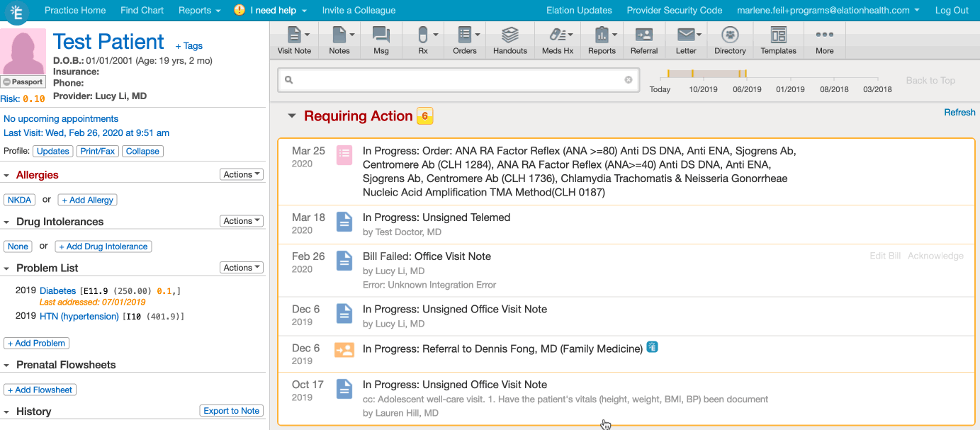Click the Refresh link
Image resolution: width=980 pixels, height=430 pixels.
pos(959,112)
